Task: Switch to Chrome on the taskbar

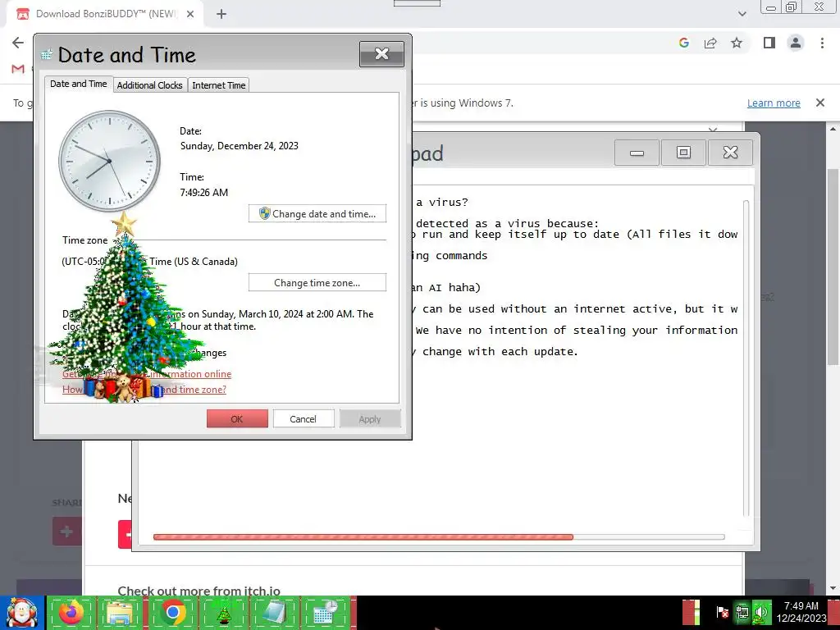Action: click(x=172, y=612)
